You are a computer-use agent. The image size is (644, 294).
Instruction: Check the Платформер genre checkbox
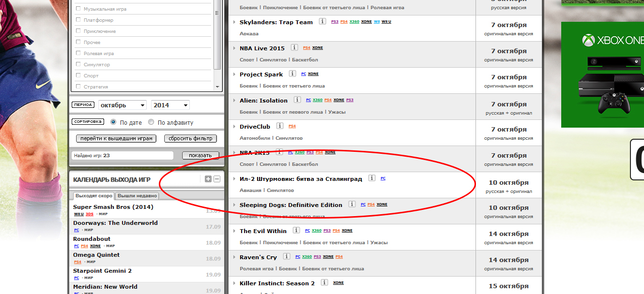[78, 20]
